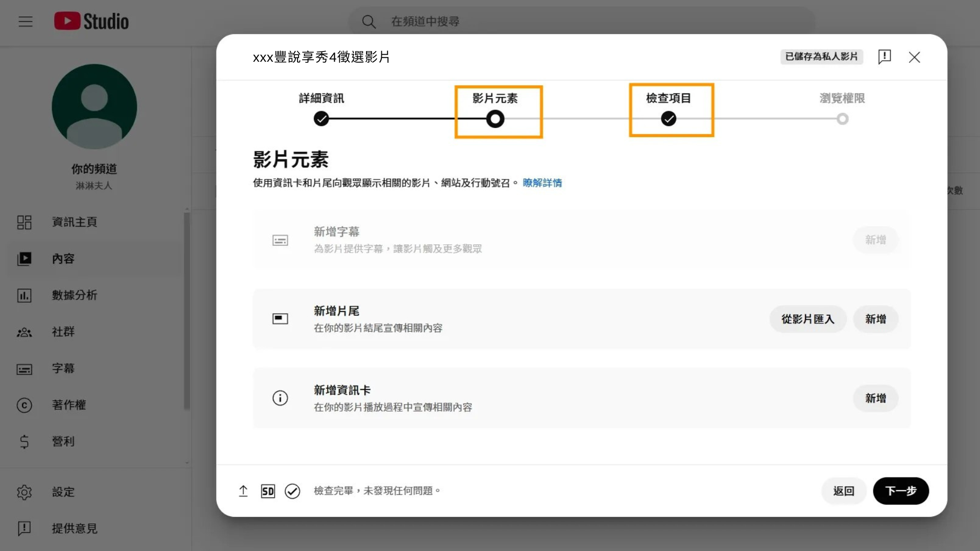The height and width of the screenshot is (551, 980).
Task: Click 新增 button for 新增片尾
Action: [875, 319]
